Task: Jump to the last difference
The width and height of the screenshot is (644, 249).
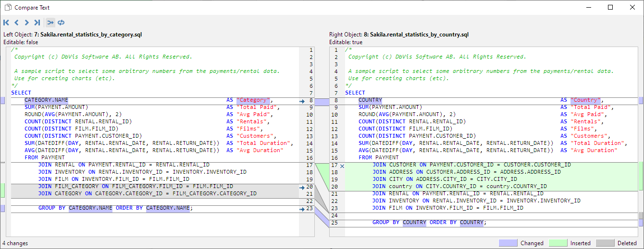Action: [37, 23]
